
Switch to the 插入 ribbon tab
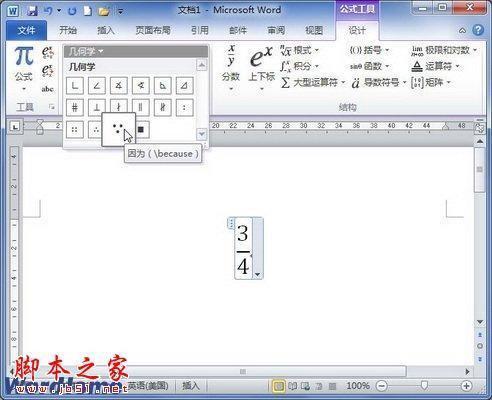click(106, 31)
